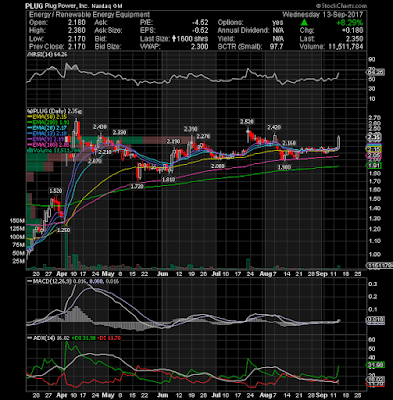Select the red -DI 11.70 tag on the right axis

375,384
